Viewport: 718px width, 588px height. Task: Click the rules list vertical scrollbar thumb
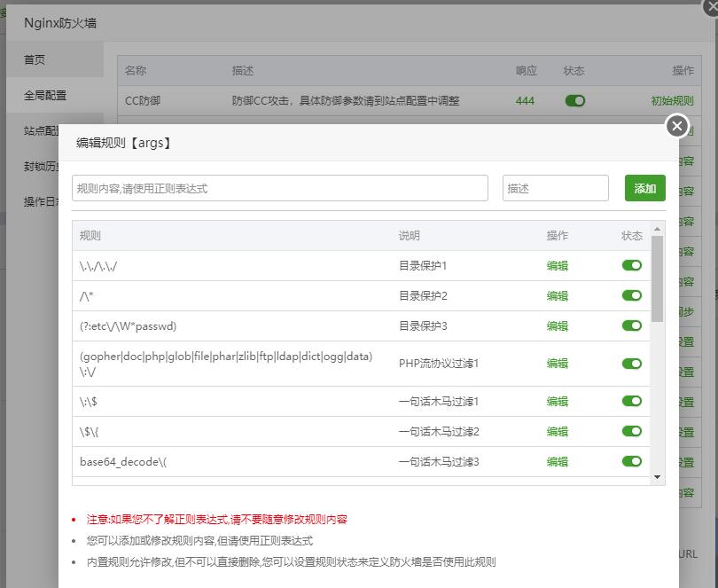pos(657,279)
